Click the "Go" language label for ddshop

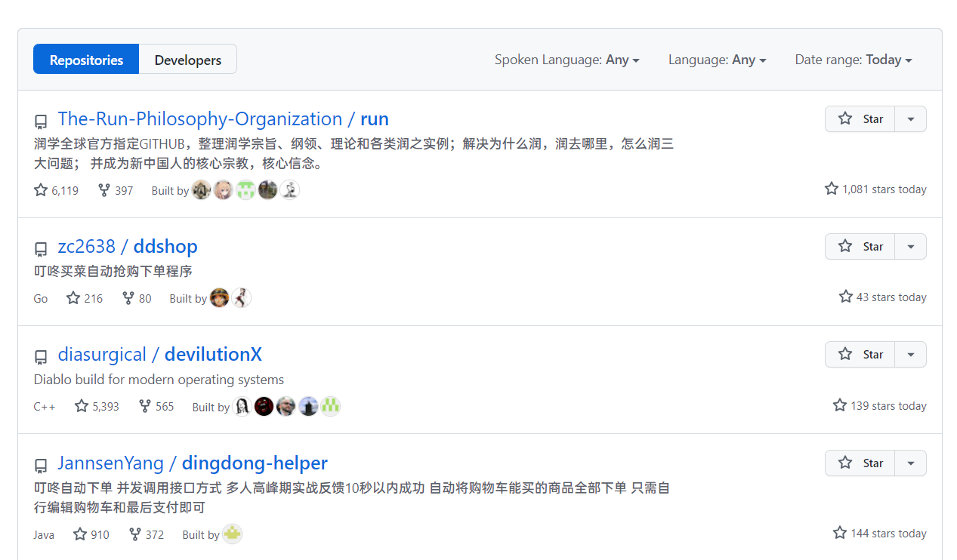[x=41, y=299]
